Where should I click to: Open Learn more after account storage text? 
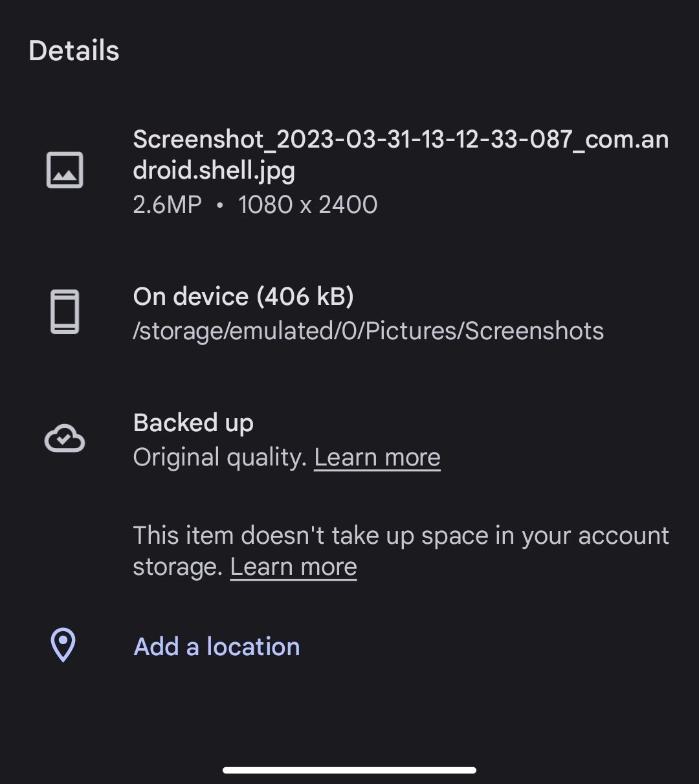point(293,567)
